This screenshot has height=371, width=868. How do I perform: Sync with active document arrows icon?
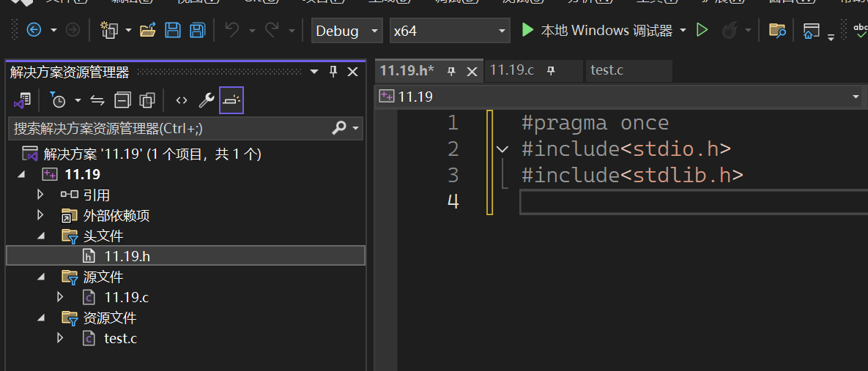click(x=97, y=100)
